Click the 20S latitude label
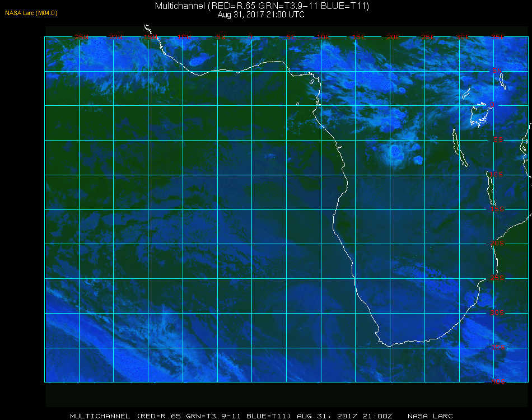Image resolution: width=532 pixels, height=420 pixels. [x=497, y=243]
